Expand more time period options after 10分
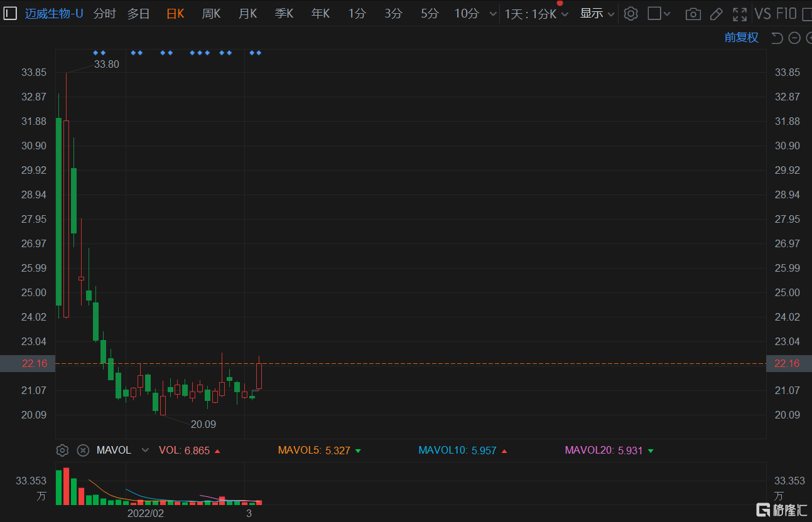Viewport: 812px width, 522px height. (x=492, y=14)
